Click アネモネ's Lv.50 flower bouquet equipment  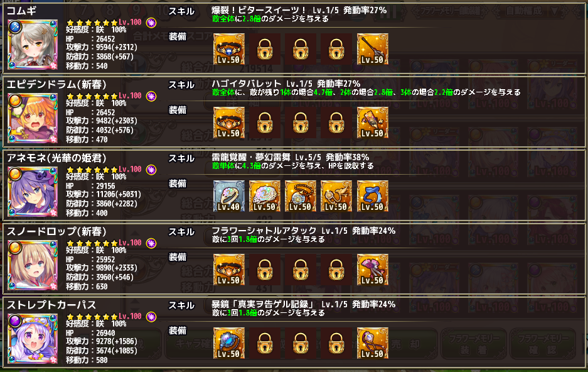(x=265, y=196)
